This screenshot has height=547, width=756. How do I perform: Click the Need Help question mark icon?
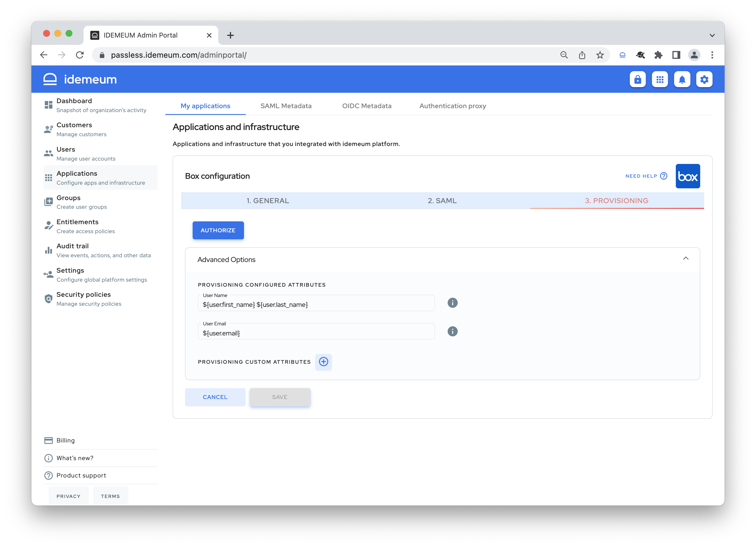(663, 176)
